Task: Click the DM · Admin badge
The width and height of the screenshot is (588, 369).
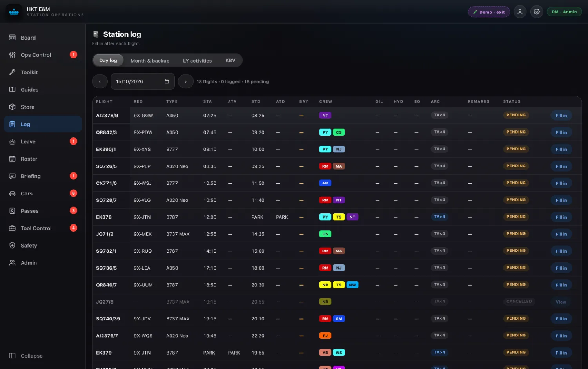Action: [x=564, y=12]
